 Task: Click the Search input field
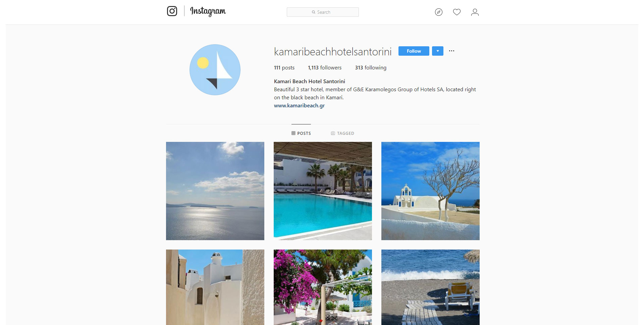click(x=323, y=12)
